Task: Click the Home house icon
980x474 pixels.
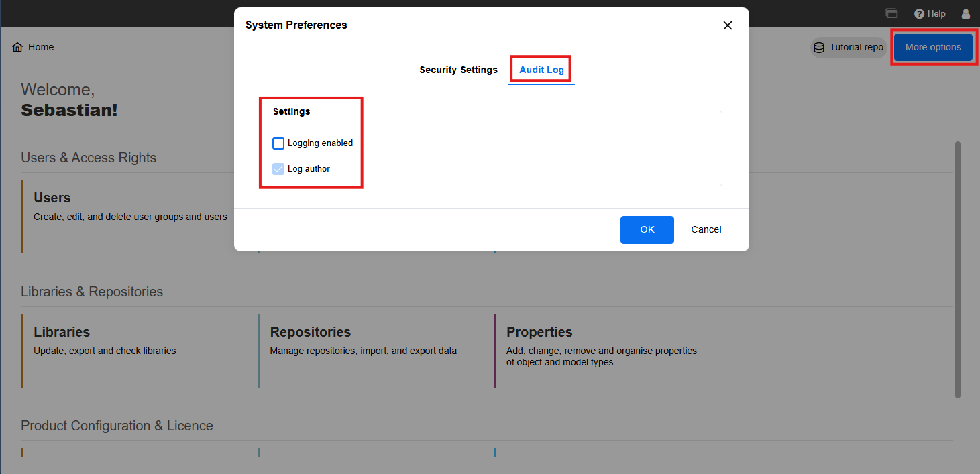Action: point(17,46)
